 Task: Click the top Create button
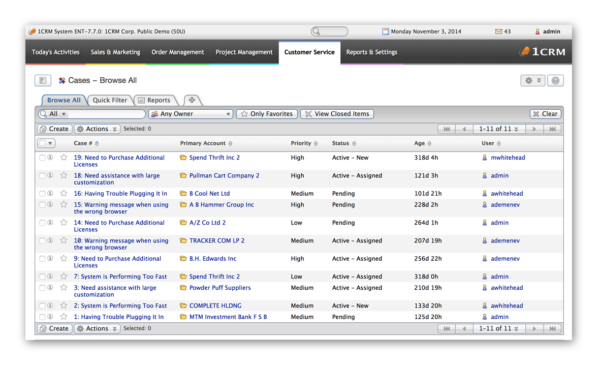(55, 129)
